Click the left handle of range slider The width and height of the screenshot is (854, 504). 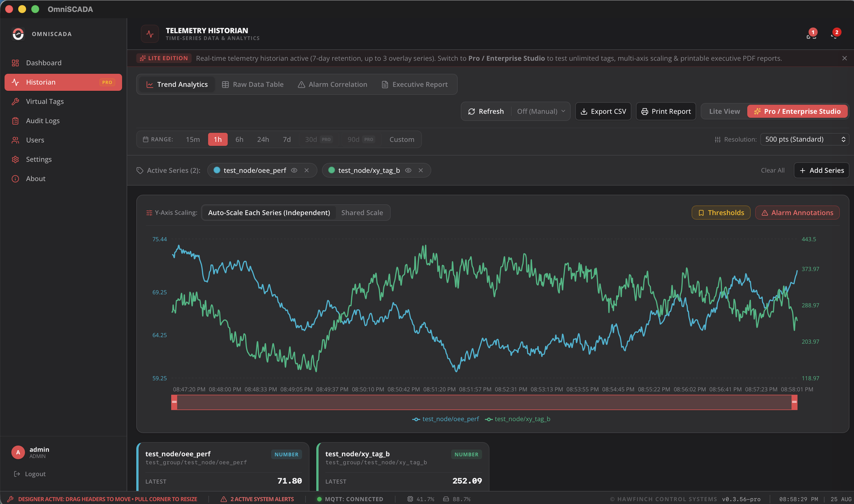(174, 402)
